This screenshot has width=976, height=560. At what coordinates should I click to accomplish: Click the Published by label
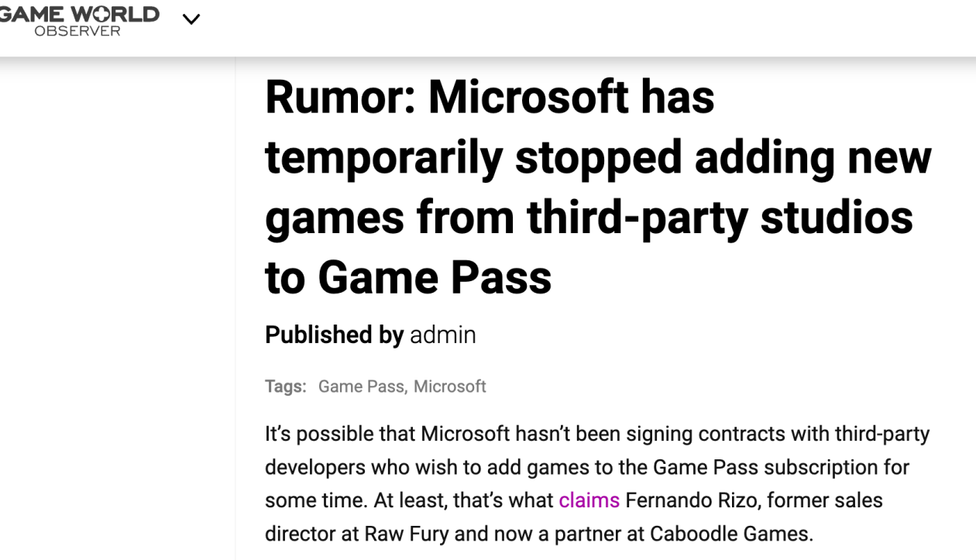pos(334,335)
